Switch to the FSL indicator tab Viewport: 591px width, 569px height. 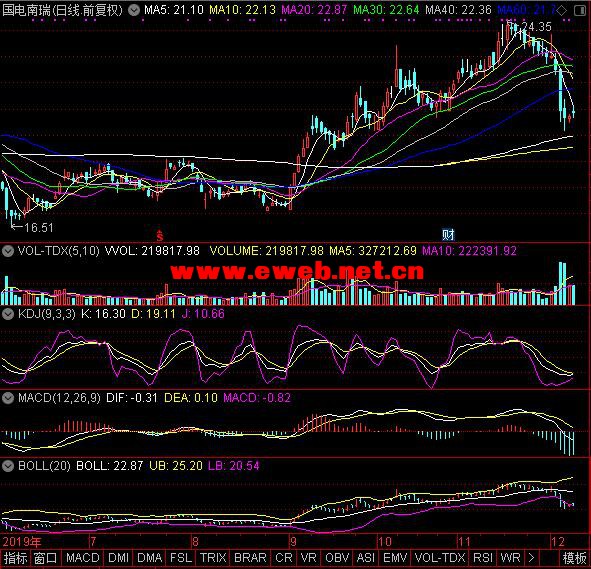pos(181,558)
